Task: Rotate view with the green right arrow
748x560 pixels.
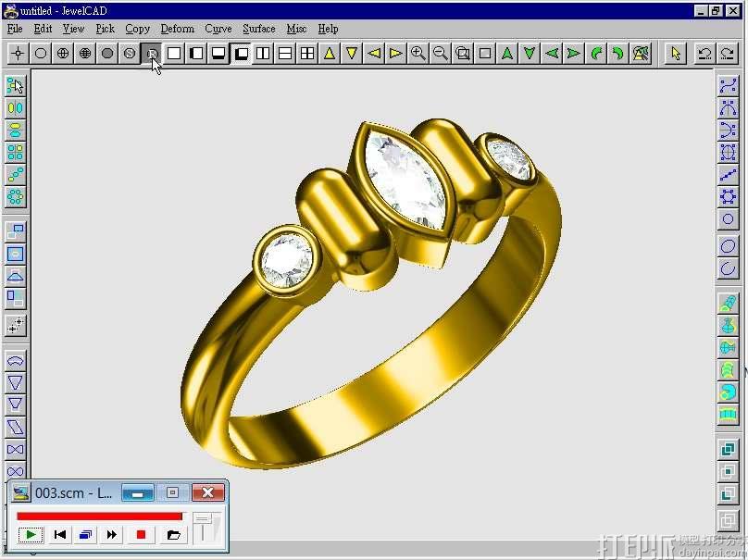Action: coord(574,53)
